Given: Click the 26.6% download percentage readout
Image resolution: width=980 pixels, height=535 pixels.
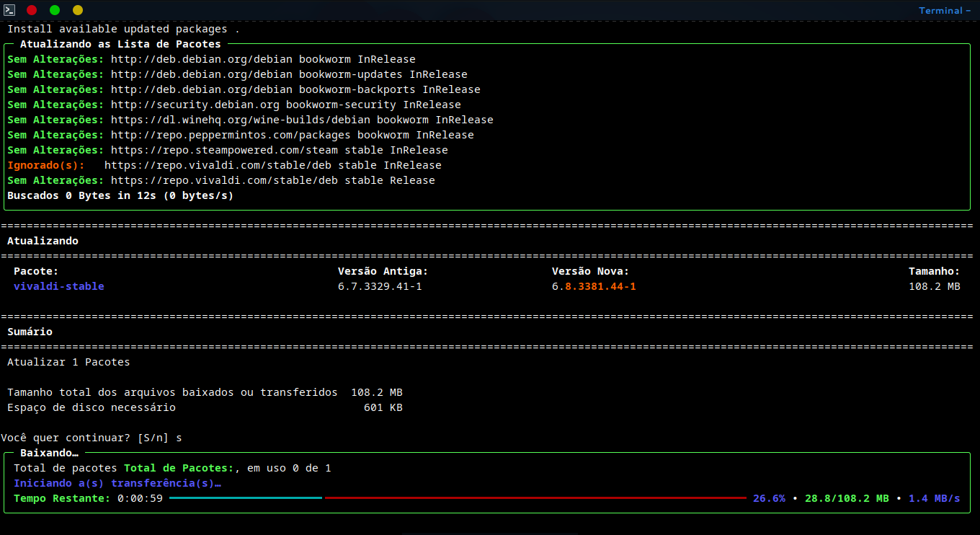Looking at the screenshot, I should point(769,498).
